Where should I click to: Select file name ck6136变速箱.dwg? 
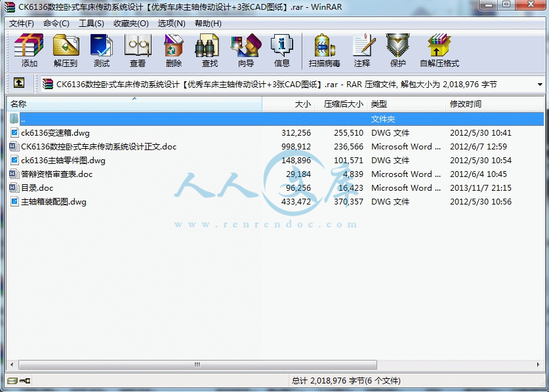[x=55, y=133]
